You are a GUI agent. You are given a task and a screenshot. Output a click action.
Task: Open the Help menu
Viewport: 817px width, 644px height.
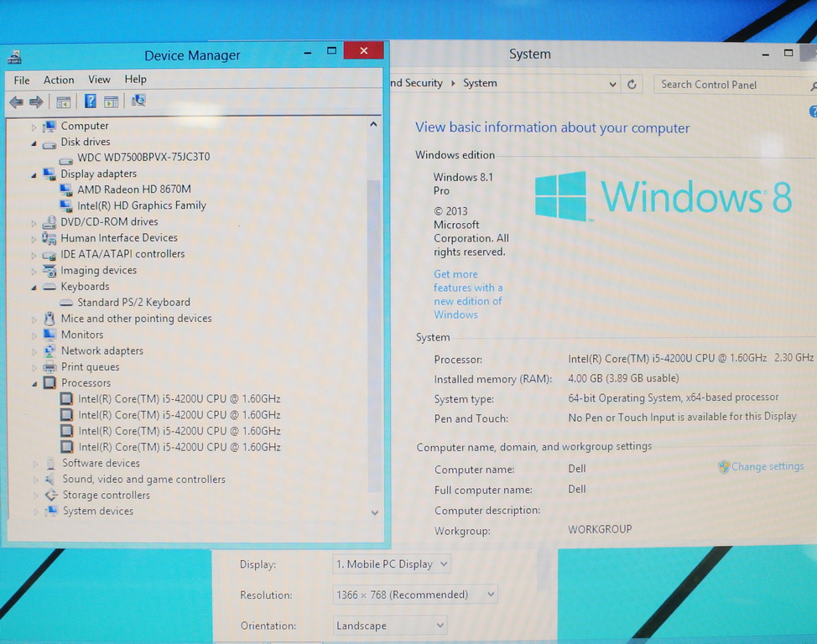136,79
